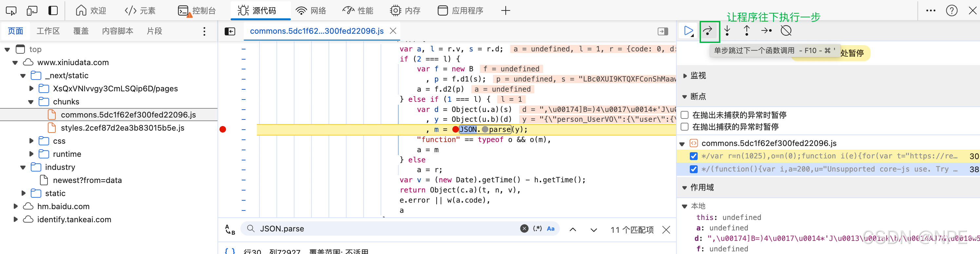This screenshot has height=254, width=980.
Task: Open newest?from=data document
Action: tap(87, 180)
